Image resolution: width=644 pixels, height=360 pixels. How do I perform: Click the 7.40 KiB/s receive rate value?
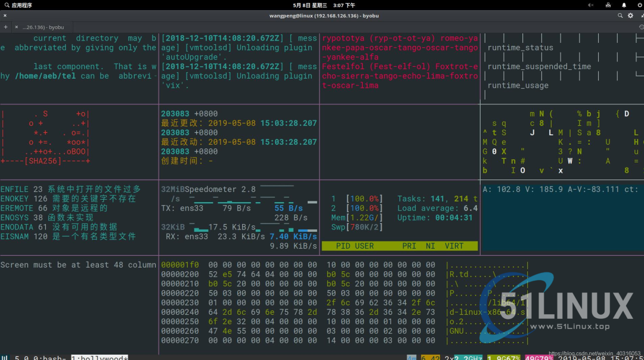click(x=293, y=237)
